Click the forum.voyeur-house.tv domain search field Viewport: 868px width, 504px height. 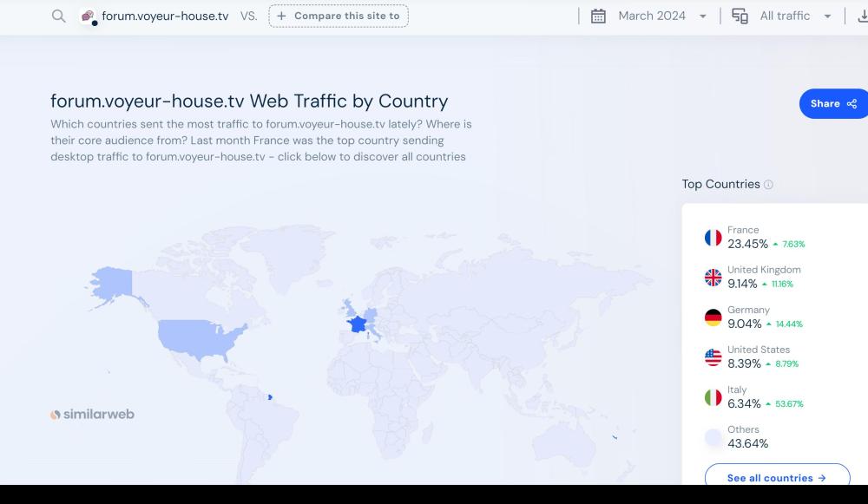click(x=165, y=16)
